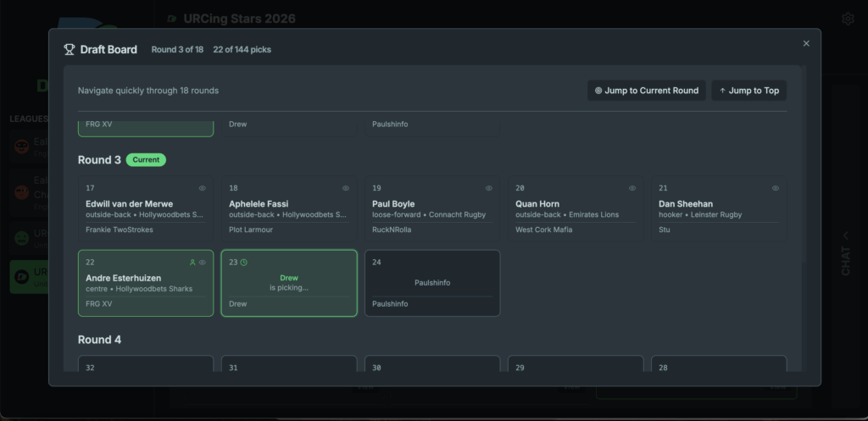Click the settings gear icon top right
This screenshot has width=868, height=421.
pyautogui.click(x=848, y=19)
